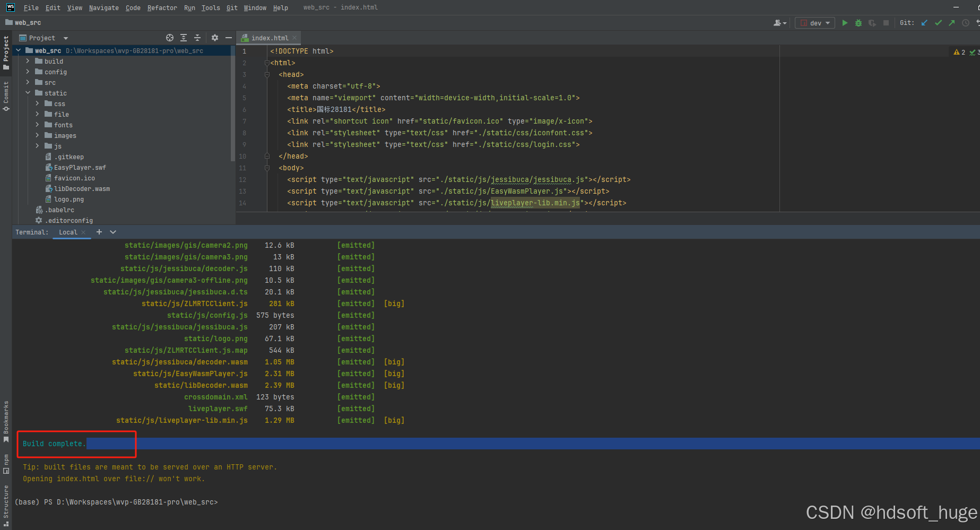Update project via blue Git arrow

tap(924, 23)
